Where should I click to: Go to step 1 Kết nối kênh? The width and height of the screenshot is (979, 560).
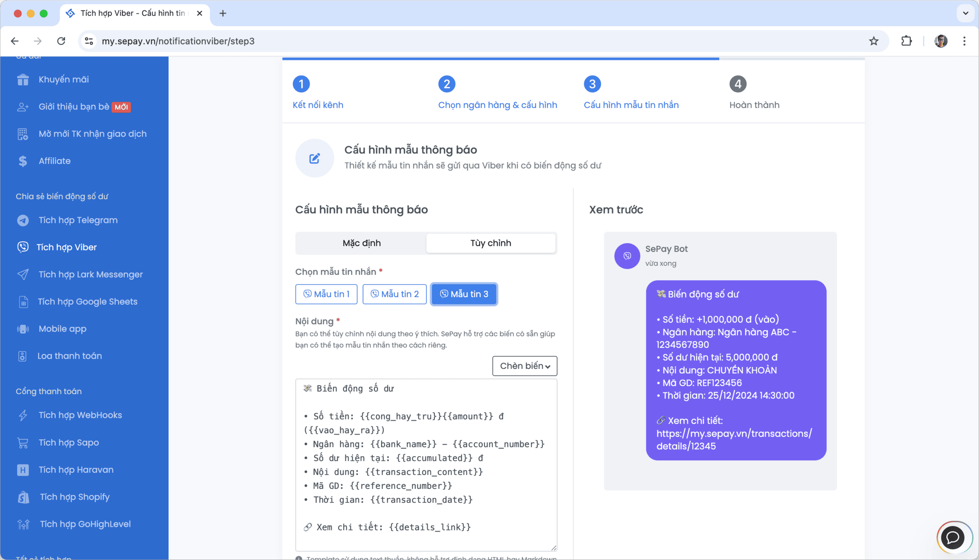tap(318, 93)
